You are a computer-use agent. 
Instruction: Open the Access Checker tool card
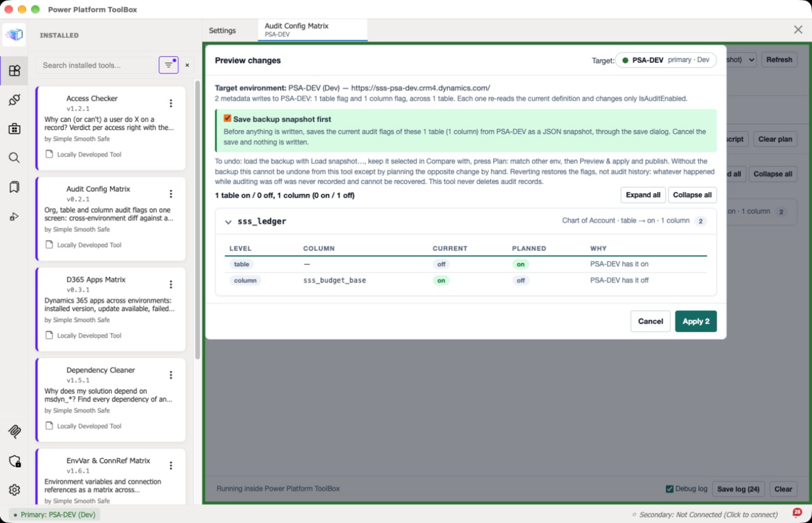pyautogui.click(x=111, y=128)
